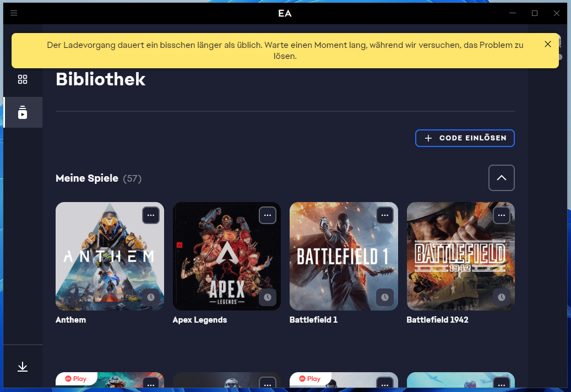The image size is (571, 392).
Task: Click the (57) games count
Action: point(132,179)
